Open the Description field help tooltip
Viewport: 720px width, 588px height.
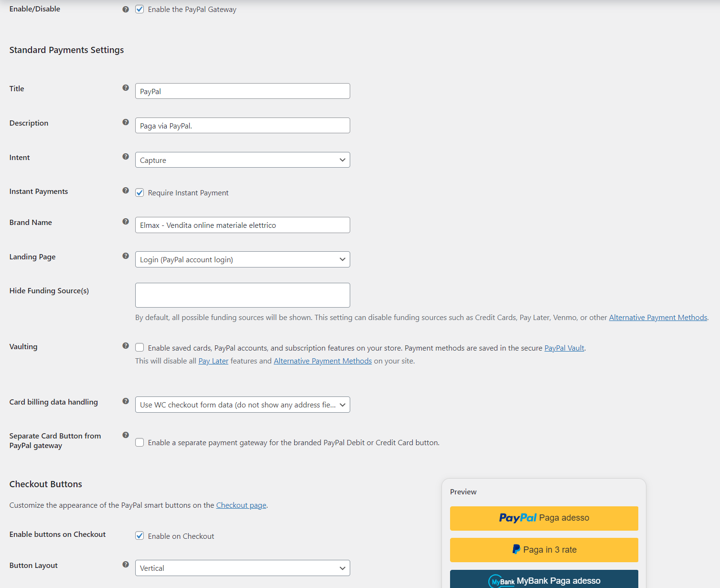point(126,122)
